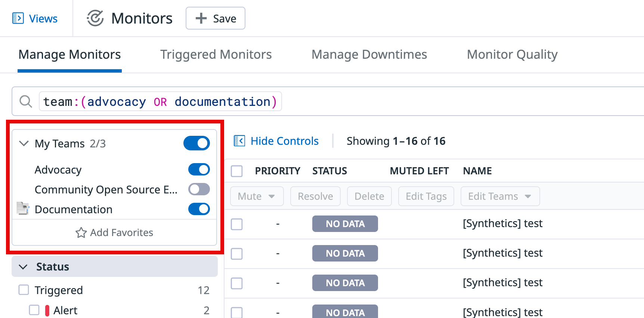Click the Documentation team avatar icon
This screenshot has width=644, height=318.
coord(23,209)
